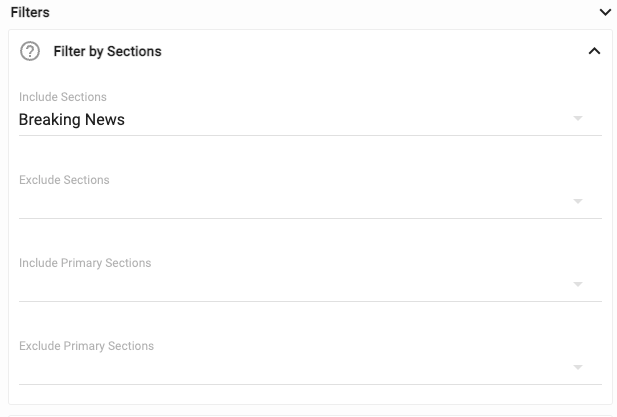Open the Exclude Sections dropdown arrow
The width and height of the screenshot is (617, 417).
pos(578,202)
